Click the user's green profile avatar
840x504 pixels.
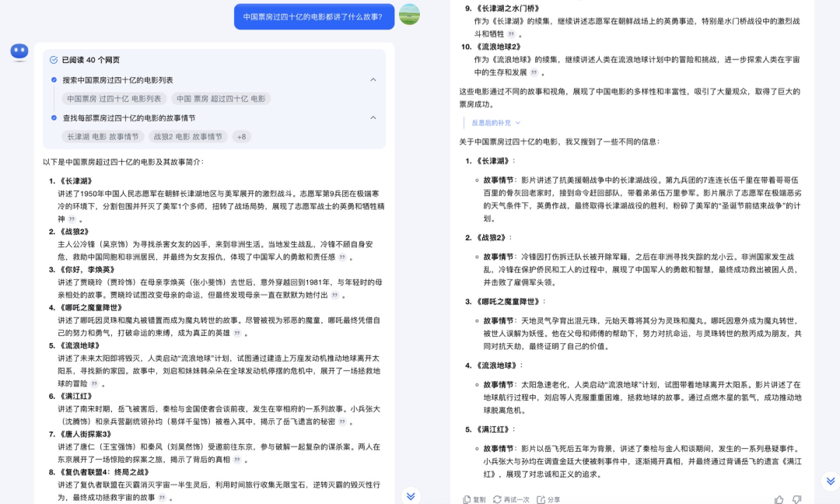[409, 16]
